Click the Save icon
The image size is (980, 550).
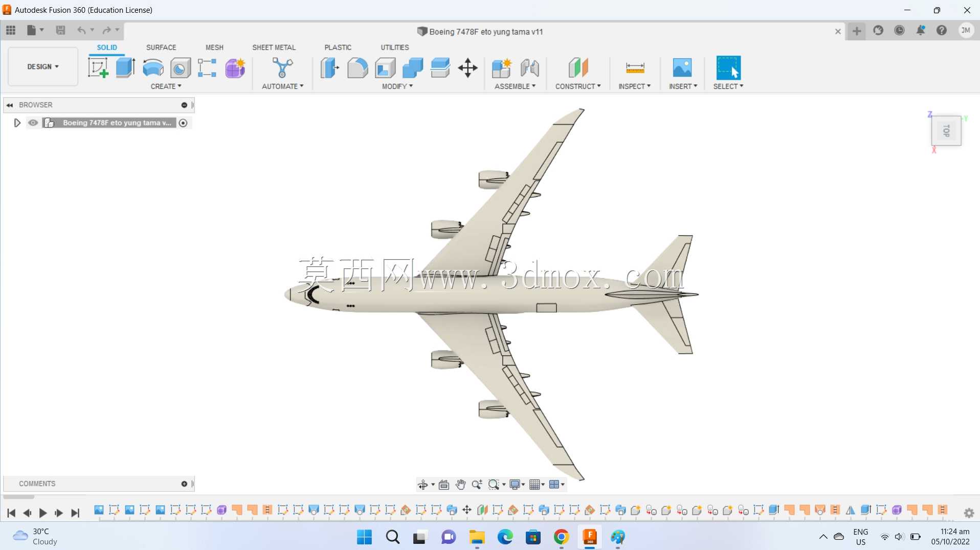[60, 30]
